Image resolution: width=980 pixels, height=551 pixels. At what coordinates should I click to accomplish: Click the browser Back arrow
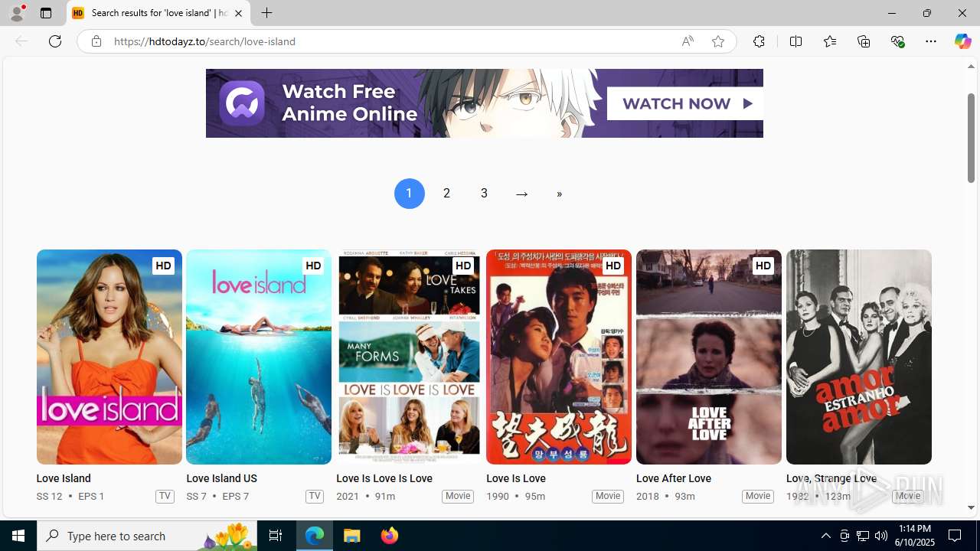coord(21,41)
